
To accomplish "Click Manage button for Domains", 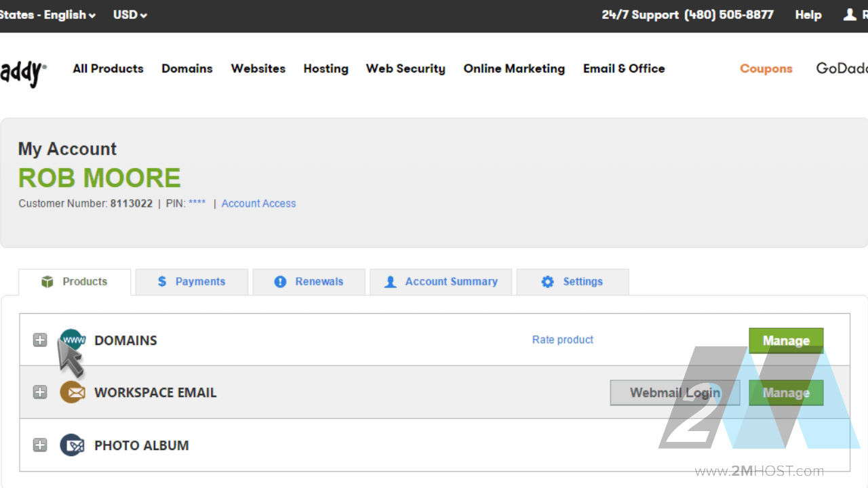I will [786, 340].
